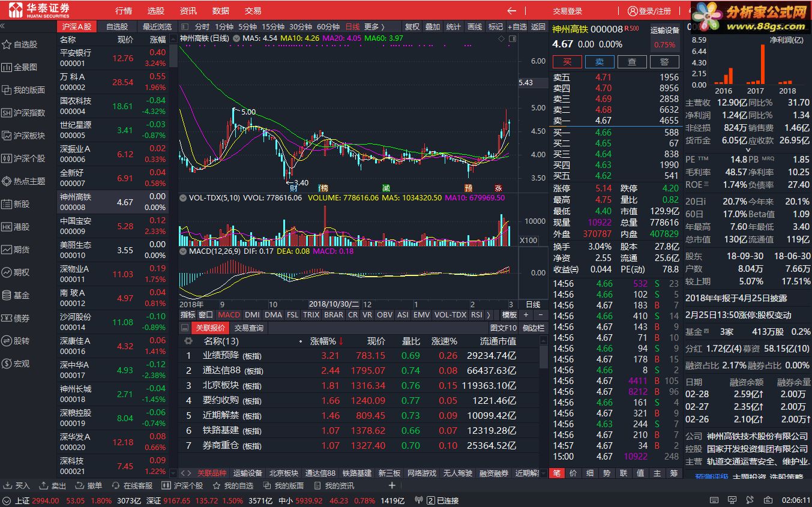Open the 模板 template menu

tap(510, 314)
